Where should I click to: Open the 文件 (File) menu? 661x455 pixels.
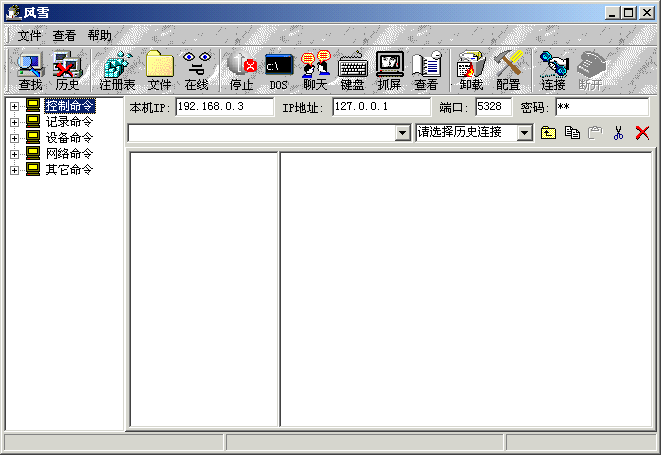[x=29, y=35]
